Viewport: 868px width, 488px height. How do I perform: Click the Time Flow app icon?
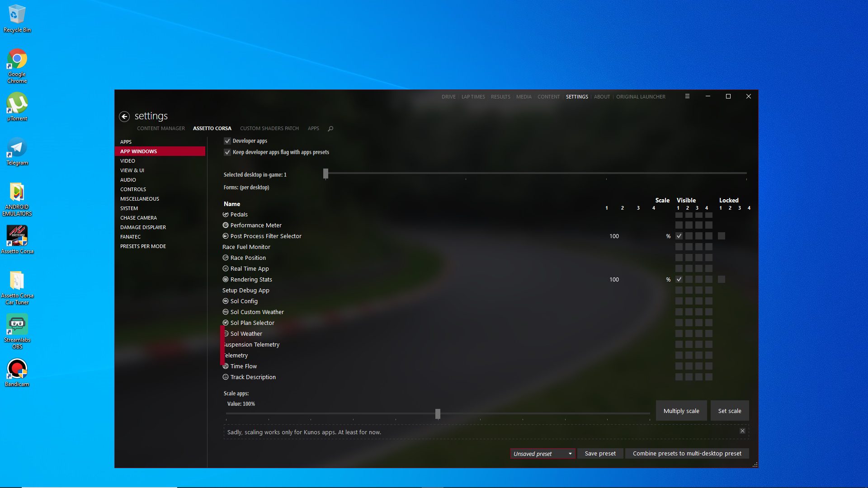click(226, 366)
